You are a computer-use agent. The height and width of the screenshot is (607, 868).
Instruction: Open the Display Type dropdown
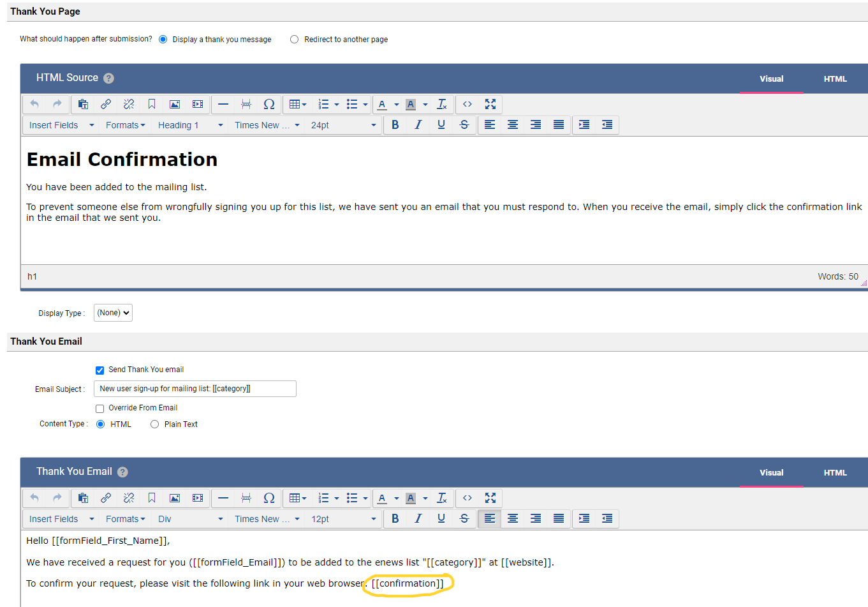(x=113, y=313)
